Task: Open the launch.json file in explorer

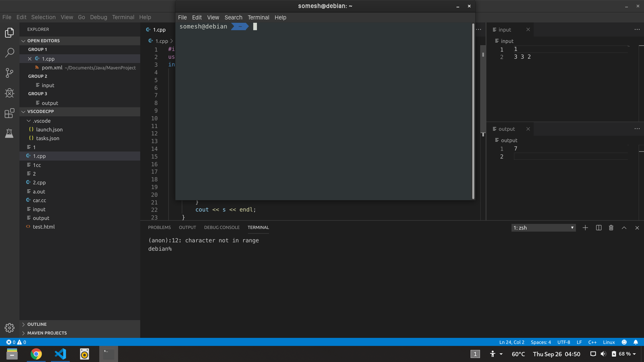Action: [49, 129]
